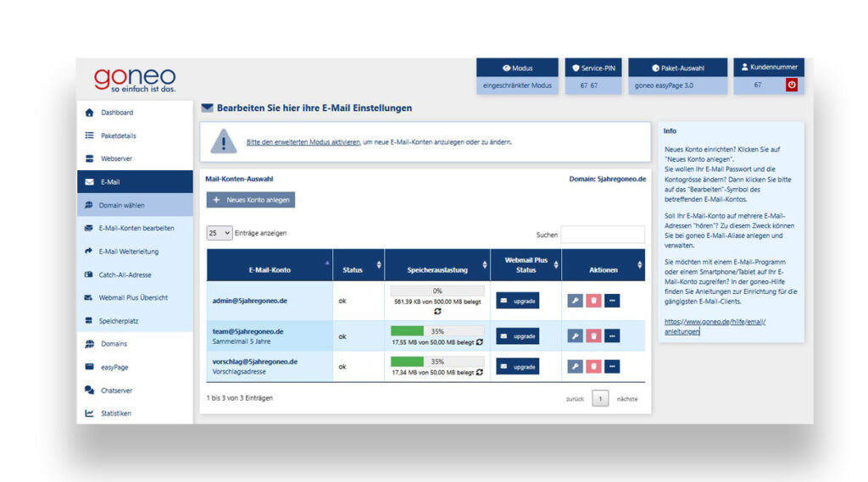Image resolution: width=868 pixels, height=482 pixels.
Task: Open more actions for the vorschlag account
Action: [x=612, y=366]
